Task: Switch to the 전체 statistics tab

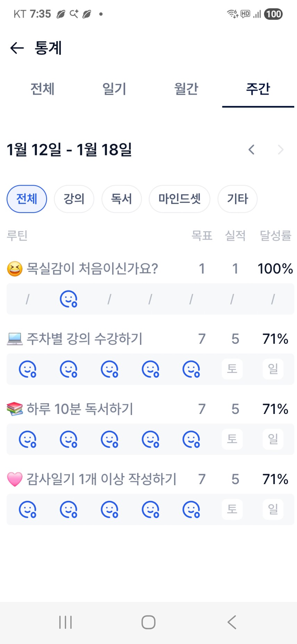Action: 42,89
